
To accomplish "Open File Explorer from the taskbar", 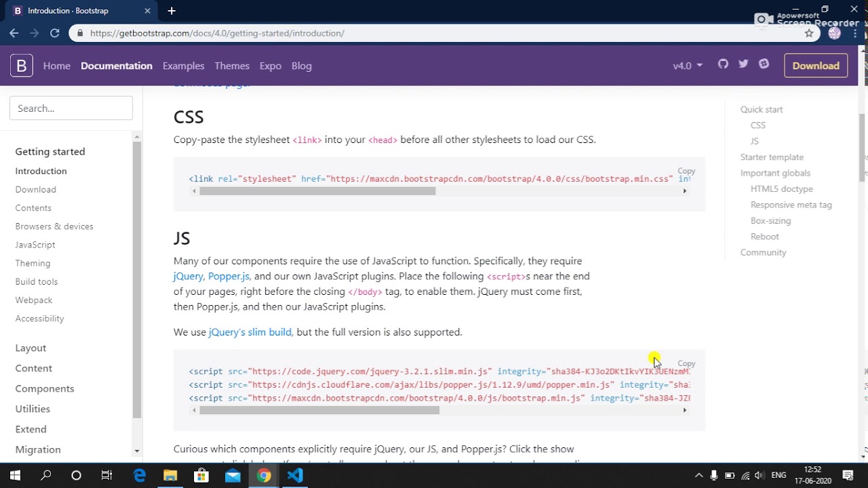I will (170, 476).
